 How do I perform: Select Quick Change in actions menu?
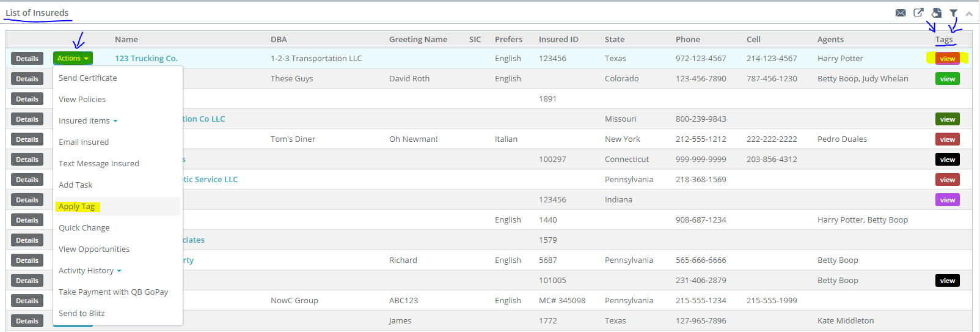coord(84,227)
